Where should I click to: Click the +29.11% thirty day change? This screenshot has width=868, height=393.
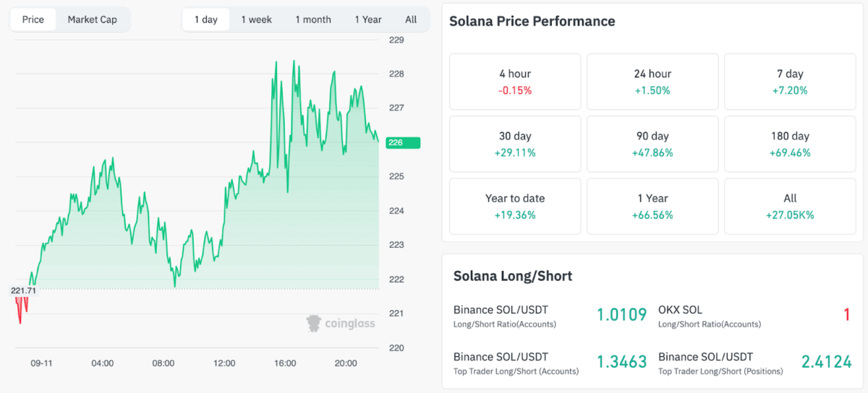[515, 152]
